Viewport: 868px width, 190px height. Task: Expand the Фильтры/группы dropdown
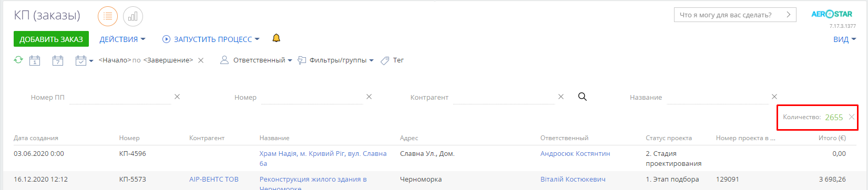click(336, 60)
